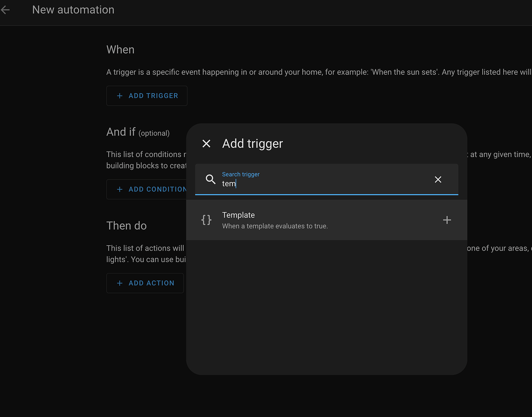Image resolution: width=532 pixels, height=417 pixels.
Task: Click the curly braces Template trigger icon
Action: tap(206, 220)
